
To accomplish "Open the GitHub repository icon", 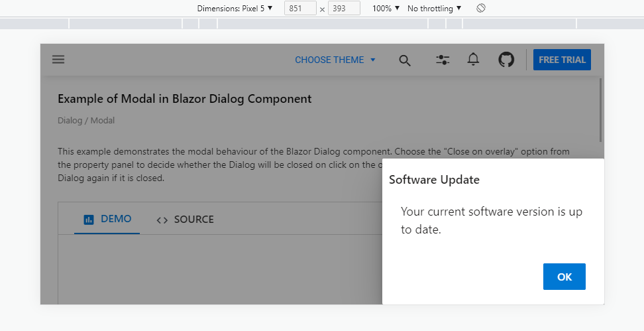I will 506,60.
